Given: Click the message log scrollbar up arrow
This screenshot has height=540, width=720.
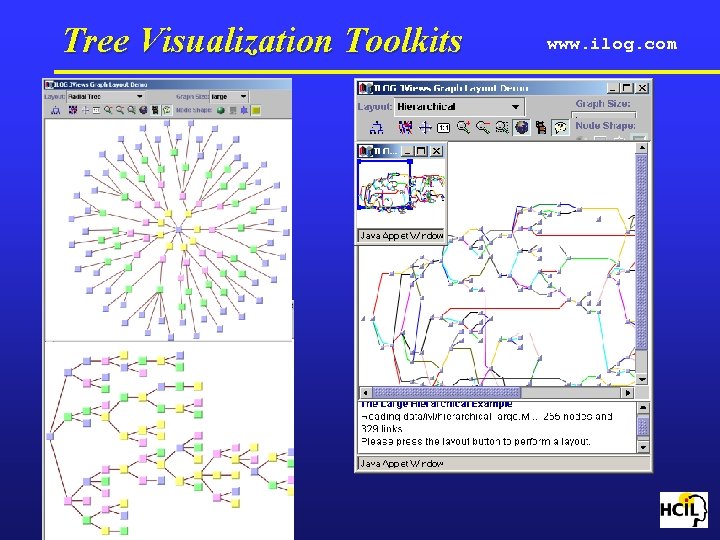Looking at the screenshot, I should [643, 408].
